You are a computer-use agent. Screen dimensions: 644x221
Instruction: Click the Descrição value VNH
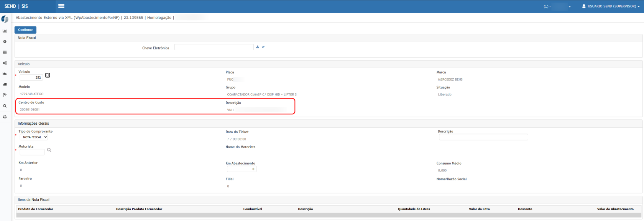click(x=230, y=110)
